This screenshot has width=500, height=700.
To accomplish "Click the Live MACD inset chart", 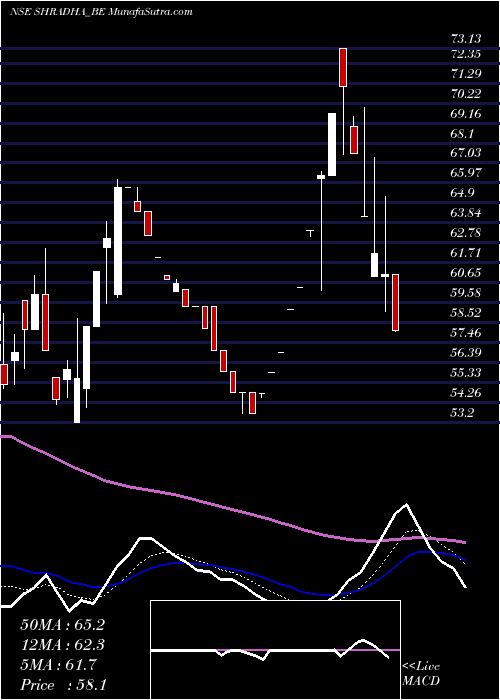I will coord(275,650).
